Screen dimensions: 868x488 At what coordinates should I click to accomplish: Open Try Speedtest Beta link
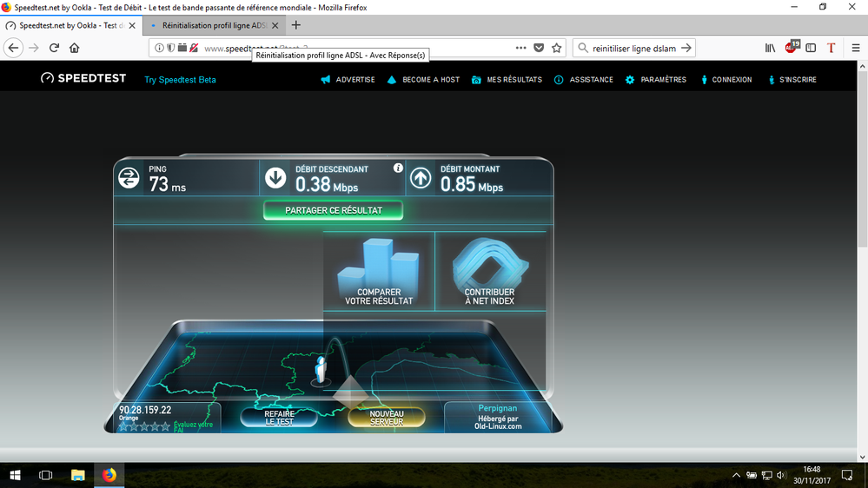tap(180, 80)
